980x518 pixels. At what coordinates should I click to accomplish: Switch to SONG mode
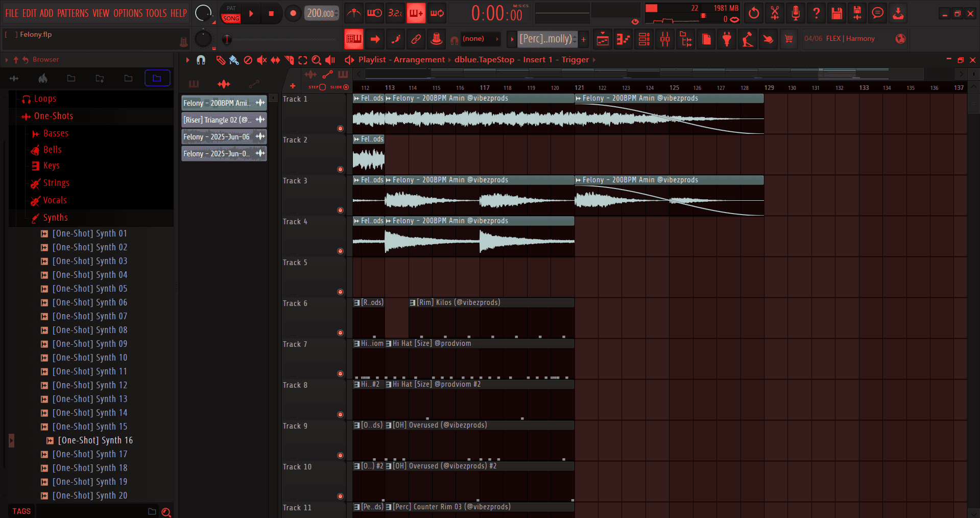click(231, 18)
